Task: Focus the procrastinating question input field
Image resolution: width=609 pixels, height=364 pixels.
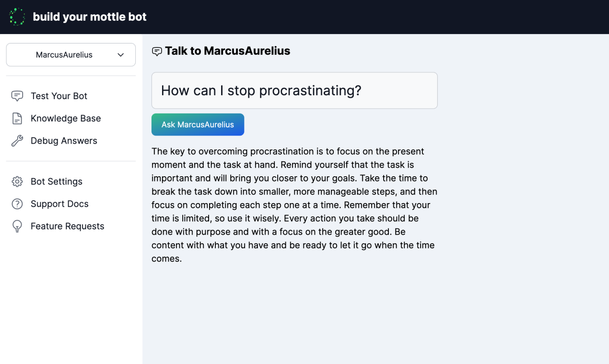Action: coord(294,91)
